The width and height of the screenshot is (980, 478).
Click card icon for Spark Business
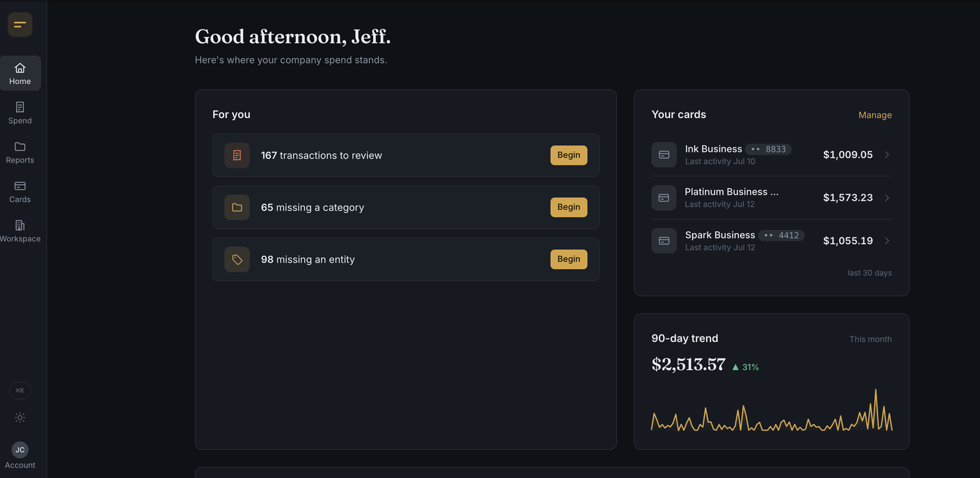tap(664, 241)
